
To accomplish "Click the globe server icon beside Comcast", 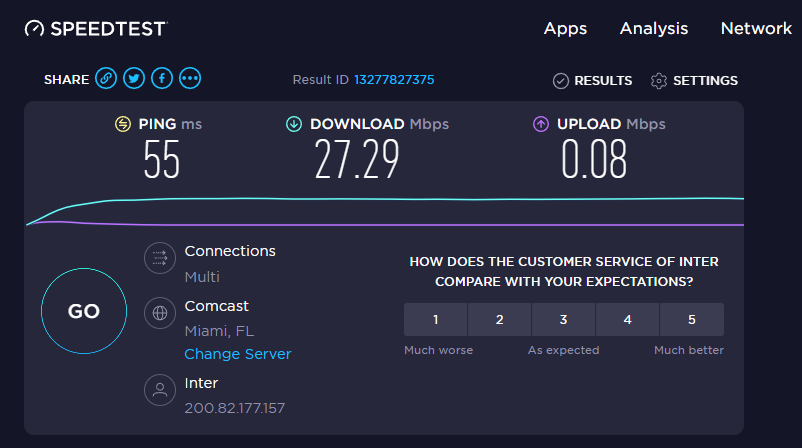I will (x=160, y=312).
